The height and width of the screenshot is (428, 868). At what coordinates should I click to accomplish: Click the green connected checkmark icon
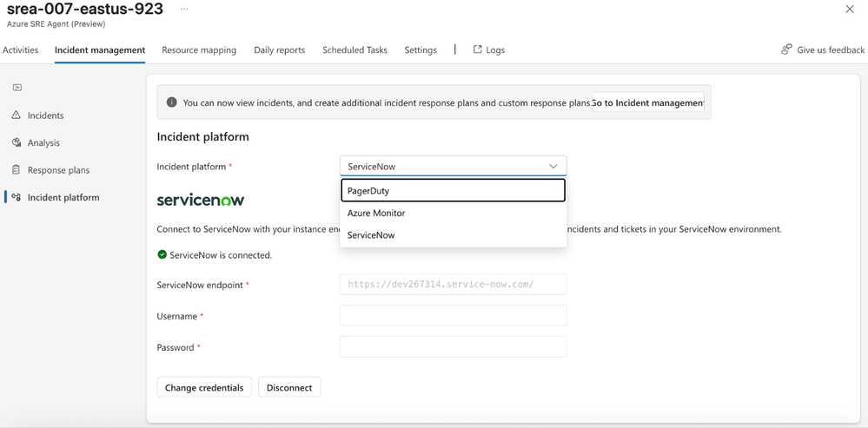pos(162,254)
